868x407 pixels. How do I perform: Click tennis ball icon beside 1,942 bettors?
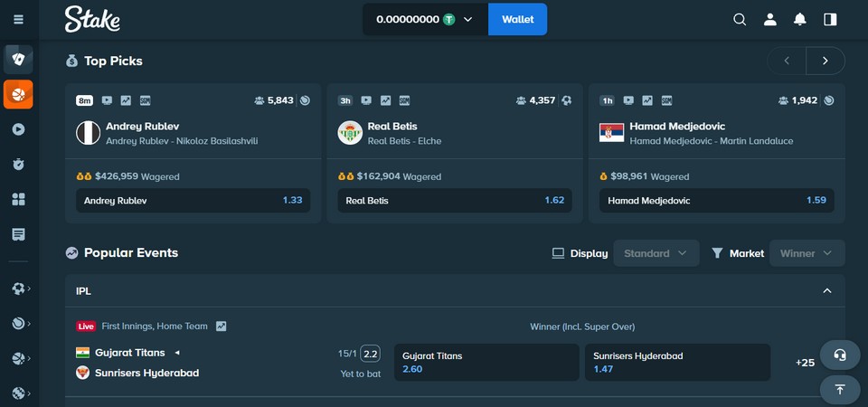[829, 100]
